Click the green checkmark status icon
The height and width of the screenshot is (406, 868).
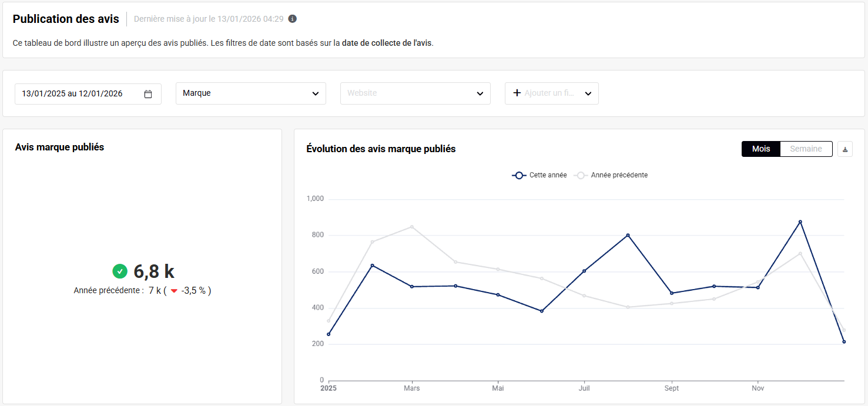point(120,271)
